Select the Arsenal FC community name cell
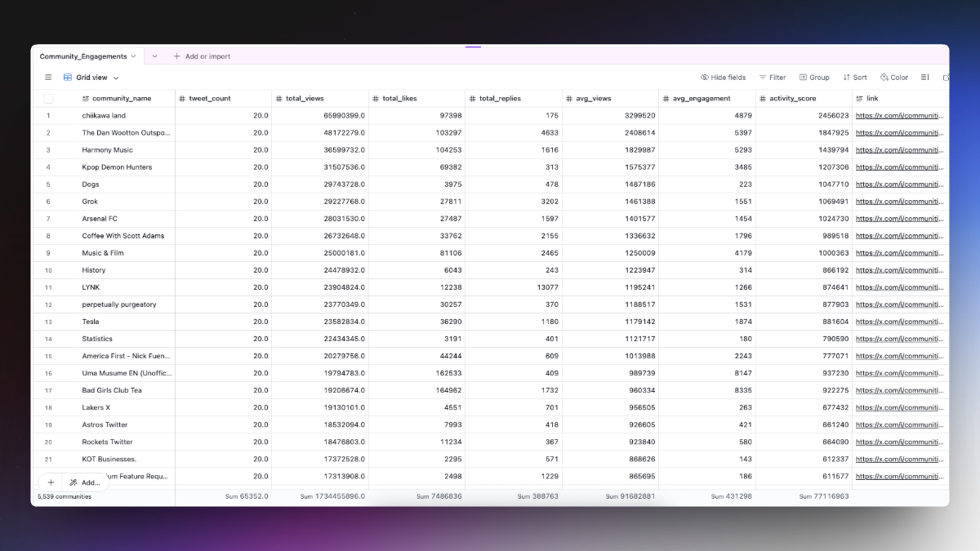The width and height of the screenshot is (980, 551). click(x=100, y=219)
